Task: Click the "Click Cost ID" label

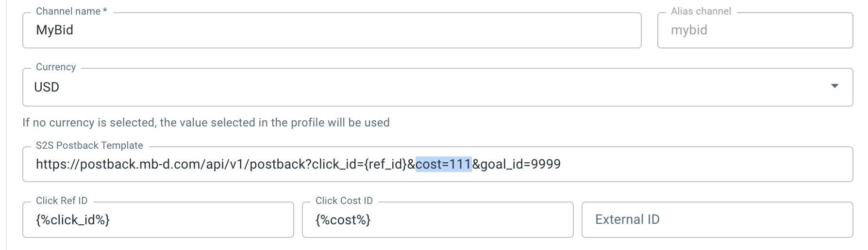Action: point(344,201)
